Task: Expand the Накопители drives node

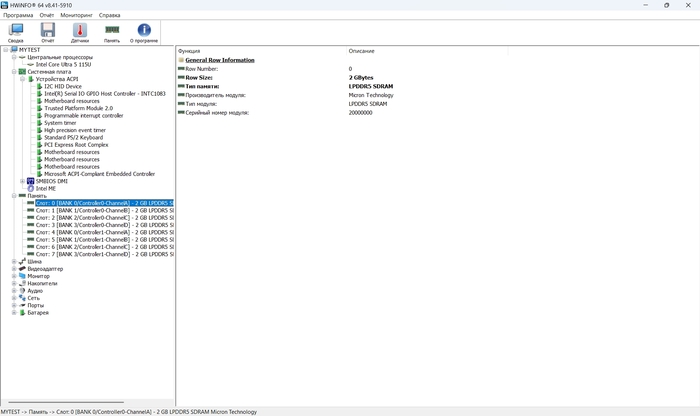Action: click(x=14, y=283)
